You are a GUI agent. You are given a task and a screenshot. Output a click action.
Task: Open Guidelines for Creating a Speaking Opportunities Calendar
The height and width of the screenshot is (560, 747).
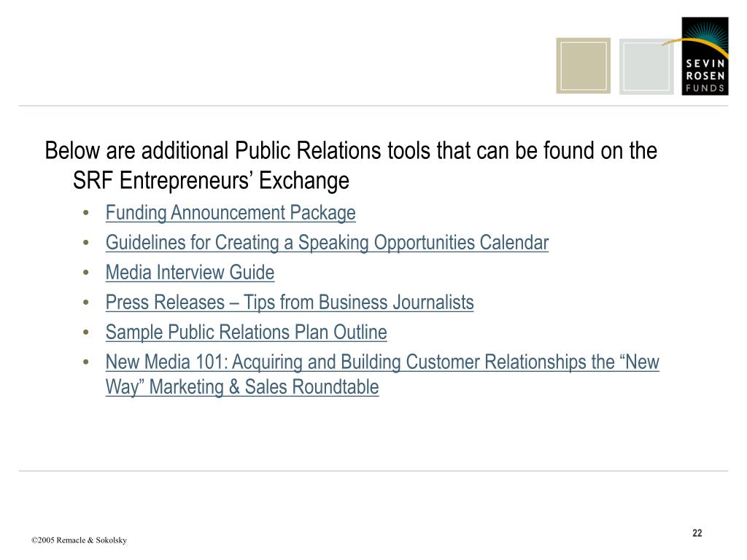point(328,242)
